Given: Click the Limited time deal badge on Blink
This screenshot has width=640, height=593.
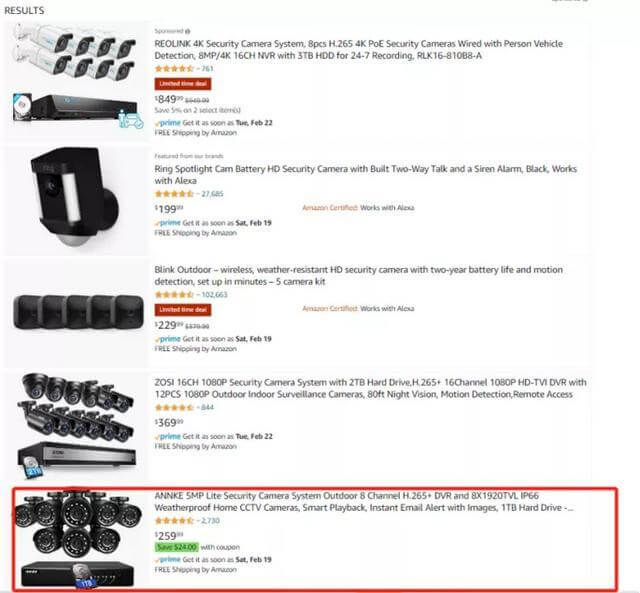Looking at the screenshot, I should 183,310.
